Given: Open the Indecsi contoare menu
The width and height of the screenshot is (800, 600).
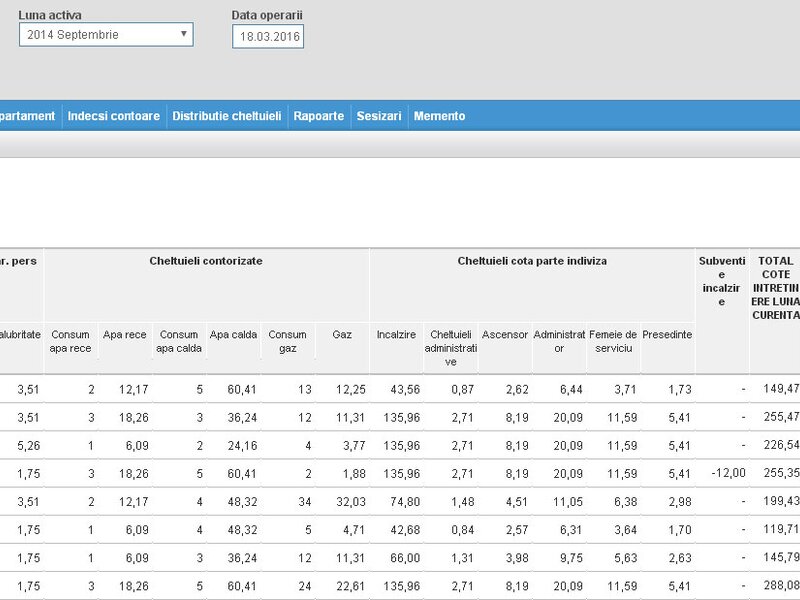Looking at the screenshot, I should pos(114,116).
